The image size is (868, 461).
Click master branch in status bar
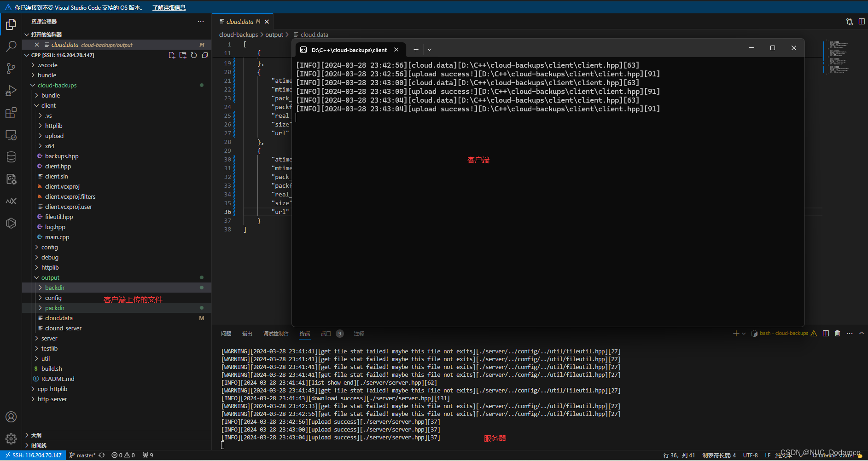(x=82, y=455)
